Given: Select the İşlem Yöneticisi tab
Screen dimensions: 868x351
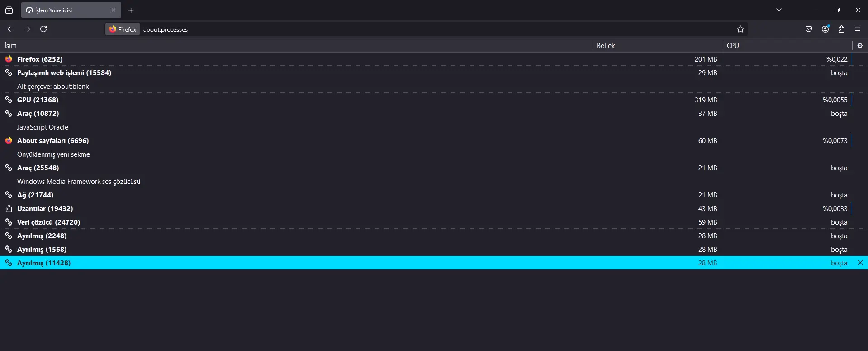Looking at the screenshot, I should (71, 10).
